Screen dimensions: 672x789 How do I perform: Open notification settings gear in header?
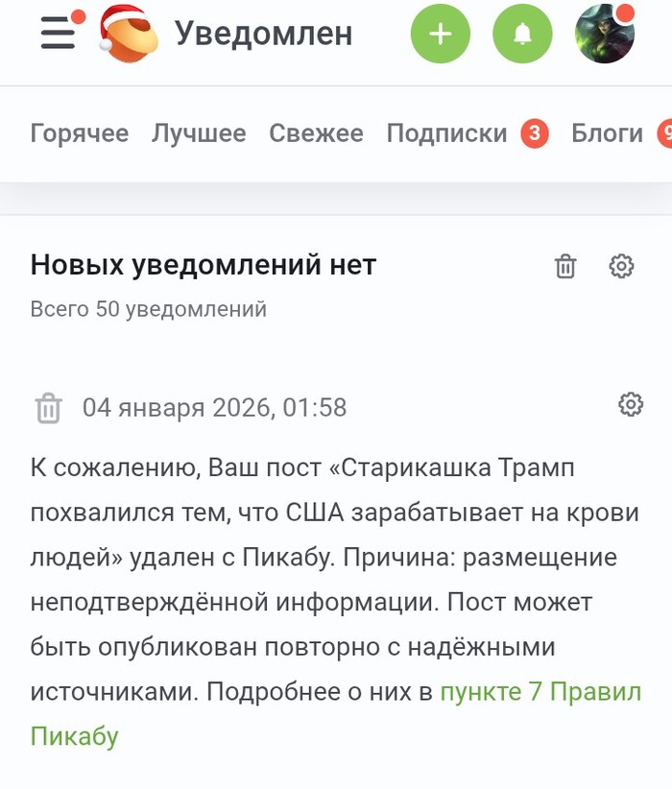622,266
